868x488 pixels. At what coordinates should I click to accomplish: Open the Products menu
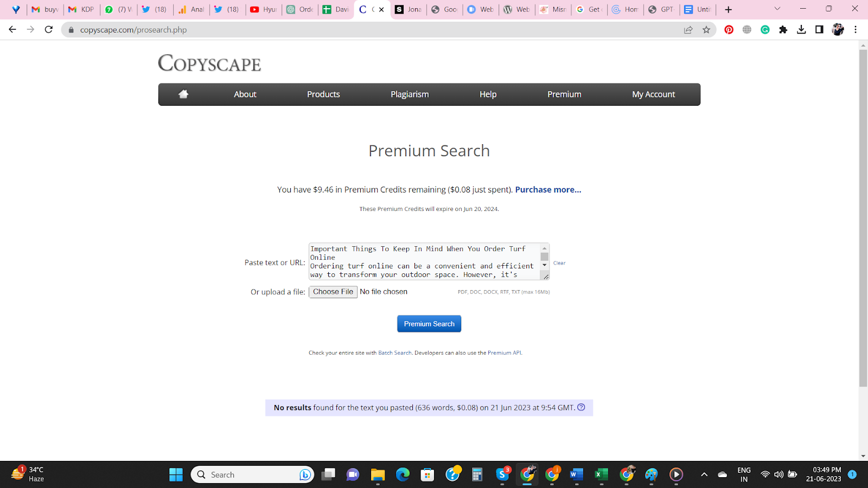[323, 94]
